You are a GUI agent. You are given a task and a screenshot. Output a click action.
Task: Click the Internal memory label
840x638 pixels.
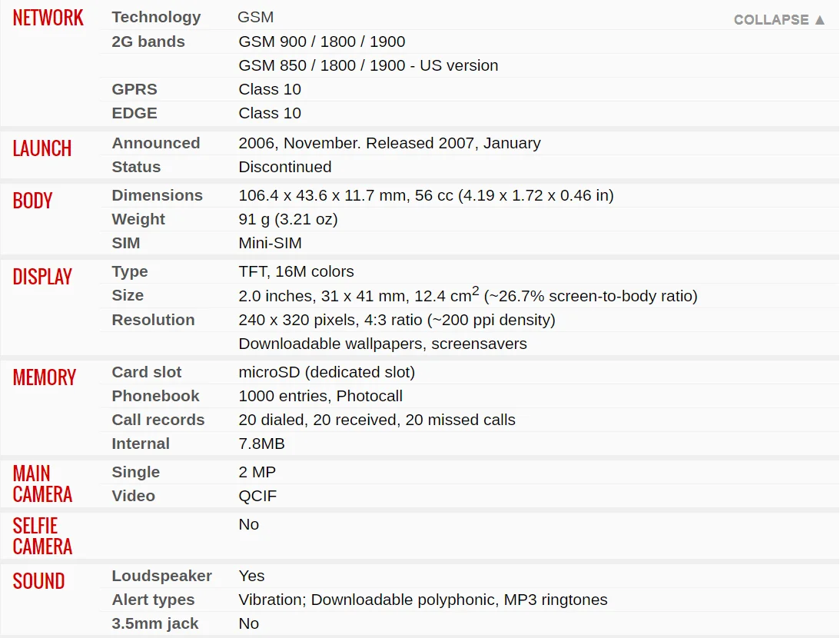point(141,444)
